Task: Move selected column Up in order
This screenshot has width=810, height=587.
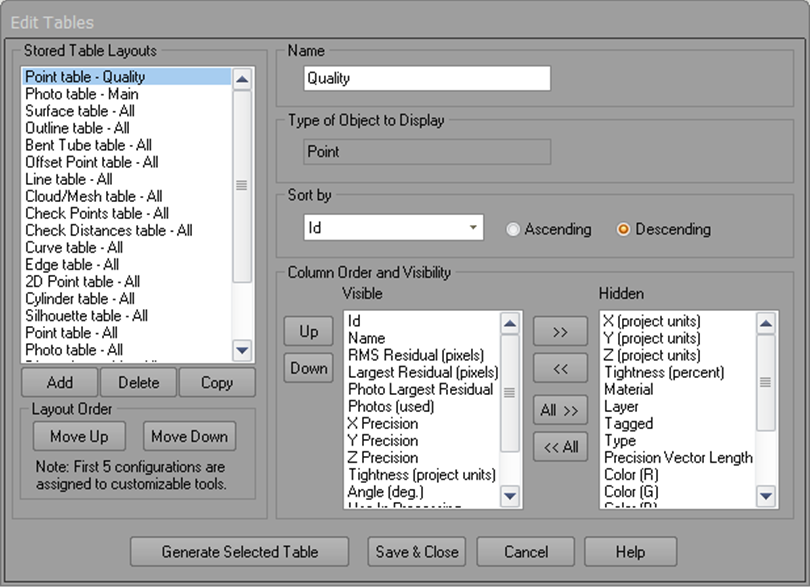Action: point(309,331)
